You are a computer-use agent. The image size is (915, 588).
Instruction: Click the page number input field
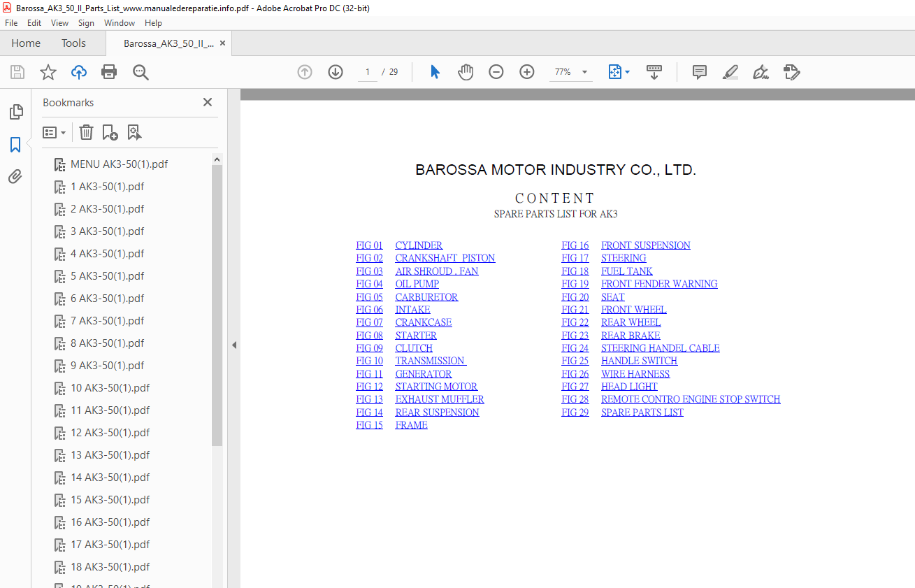pyautogui.click(x=368, y=72)
